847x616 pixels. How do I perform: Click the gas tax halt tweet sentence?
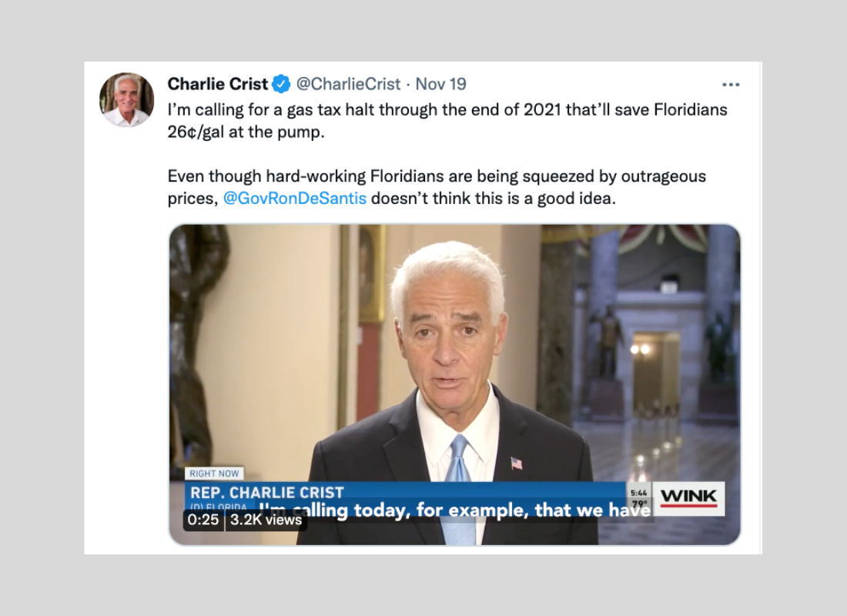[x=447, y=120]
